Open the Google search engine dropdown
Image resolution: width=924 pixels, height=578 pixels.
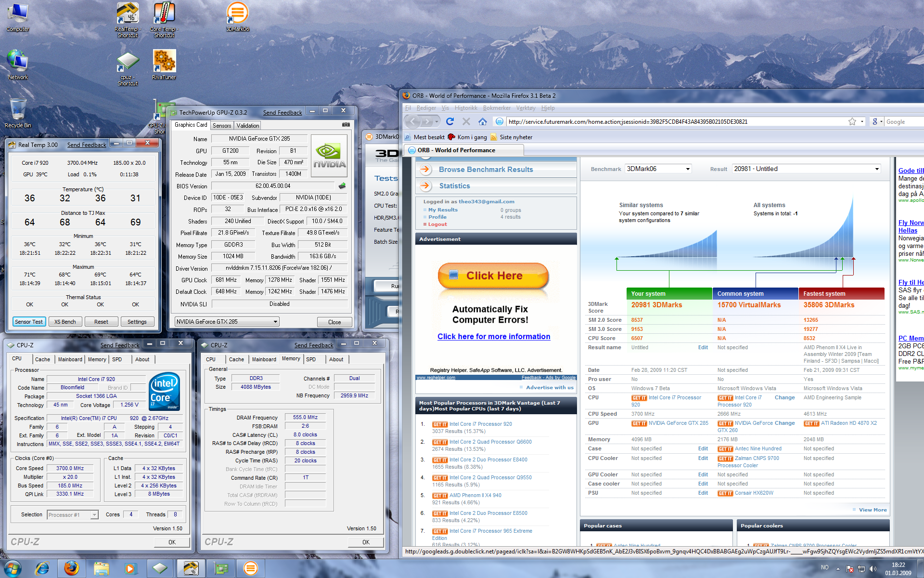pos(877,121)
